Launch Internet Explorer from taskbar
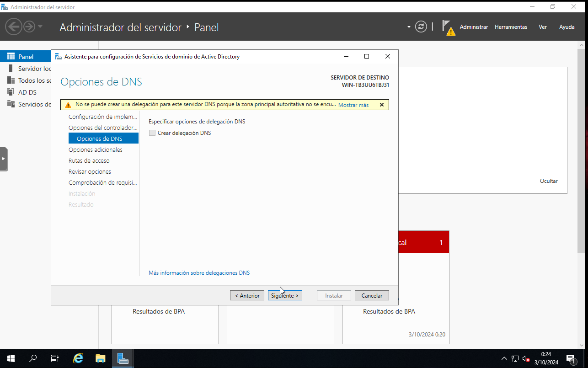Image resolution: width=588 pixels, height=368 pixels. pos(78,358)
